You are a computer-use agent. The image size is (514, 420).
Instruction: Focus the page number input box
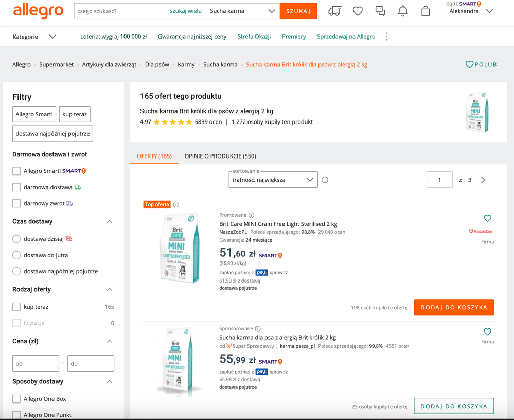click(x=439, y=180)
